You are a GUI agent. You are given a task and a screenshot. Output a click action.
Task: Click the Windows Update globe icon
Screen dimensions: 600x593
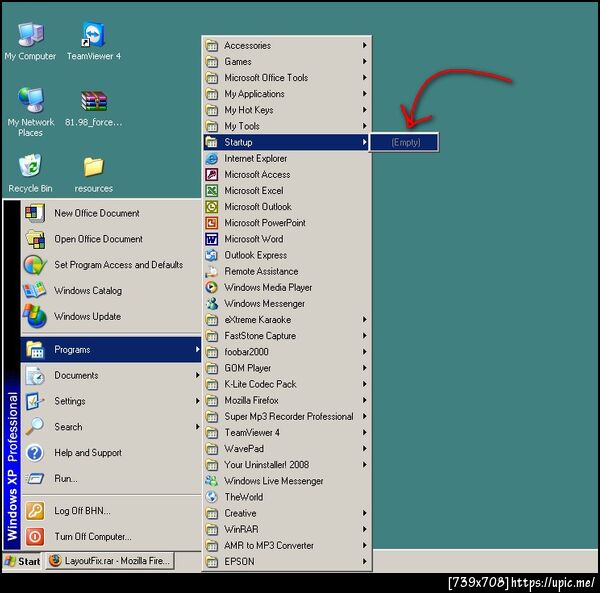pyautogui.click(x=35, y=316)
